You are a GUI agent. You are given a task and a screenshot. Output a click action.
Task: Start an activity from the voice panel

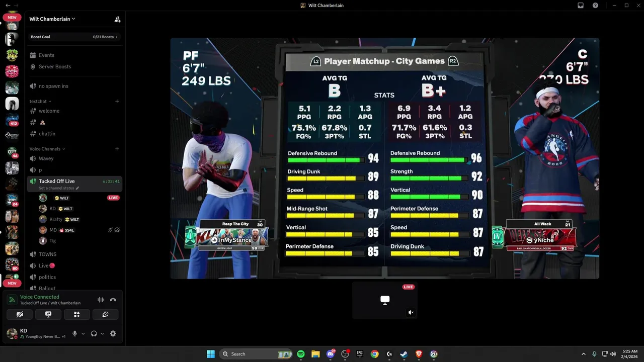[x=77, y=314]
